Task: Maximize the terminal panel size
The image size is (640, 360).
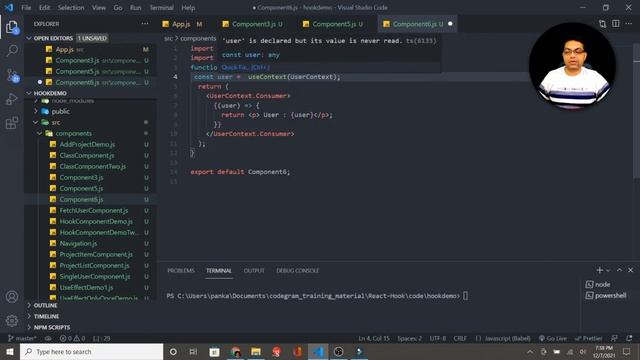Action: (x=619, y=270)
